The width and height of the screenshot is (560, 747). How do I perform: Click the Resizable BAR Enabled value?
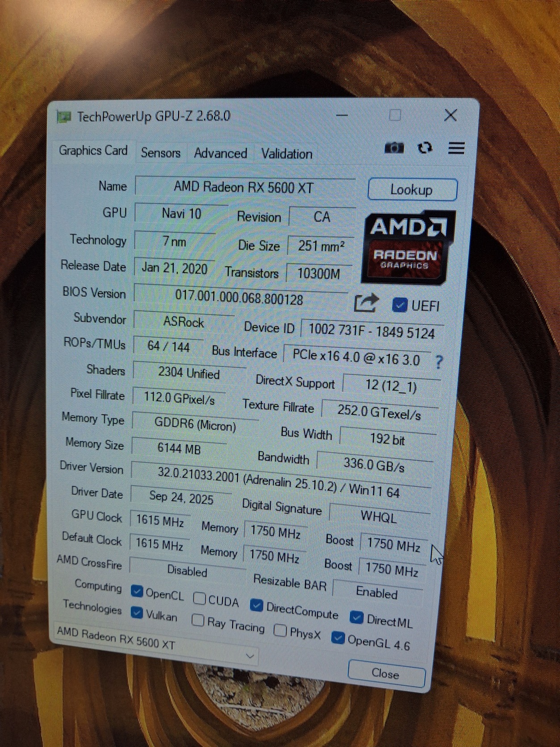tap(377, 592)
